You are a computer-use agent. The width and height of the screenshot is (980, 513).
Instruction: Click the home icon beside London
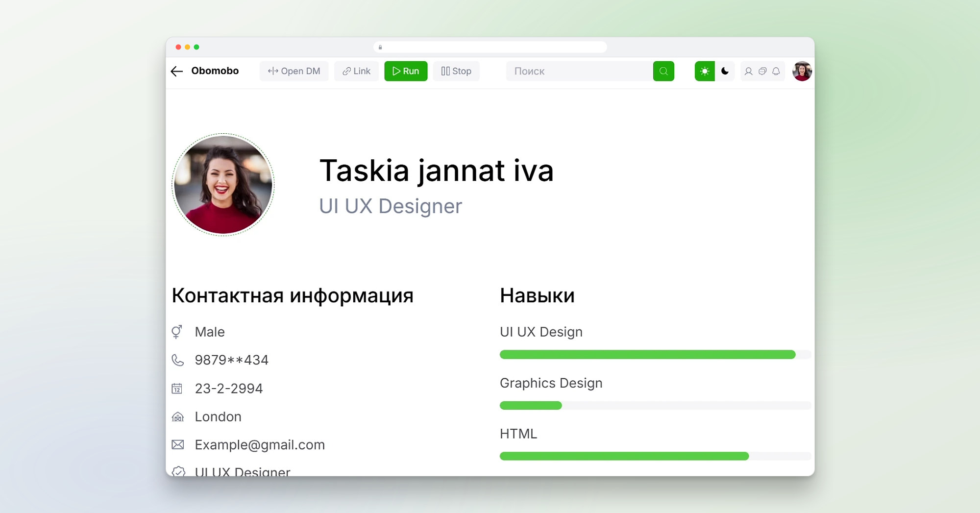click(177, 417)
